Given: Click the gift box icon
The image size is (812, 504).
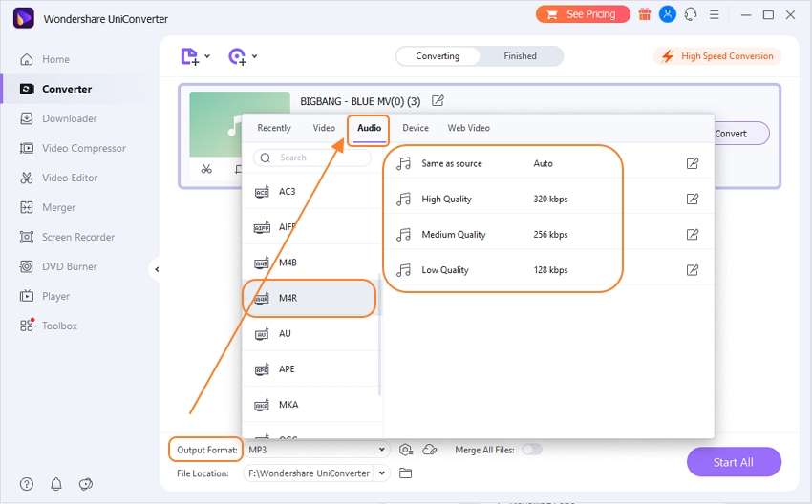Looking at the screenshot, I should coord(644,14).
